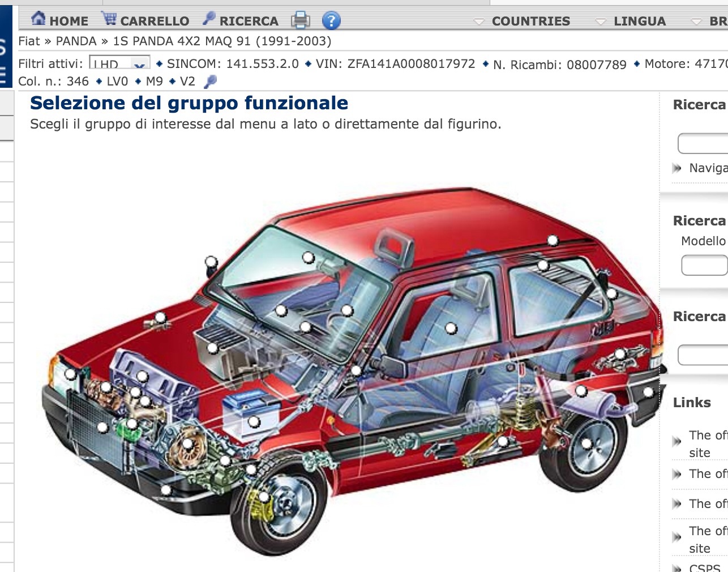
Task: Select the front seat hotspot dot
Action: click(x=451, y=328)
